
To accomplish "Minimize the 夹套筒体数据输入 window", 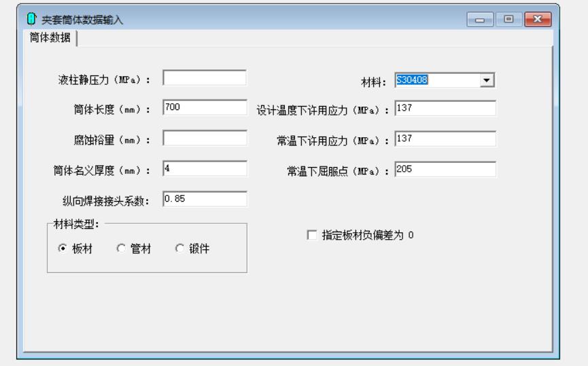I will 480,20.
